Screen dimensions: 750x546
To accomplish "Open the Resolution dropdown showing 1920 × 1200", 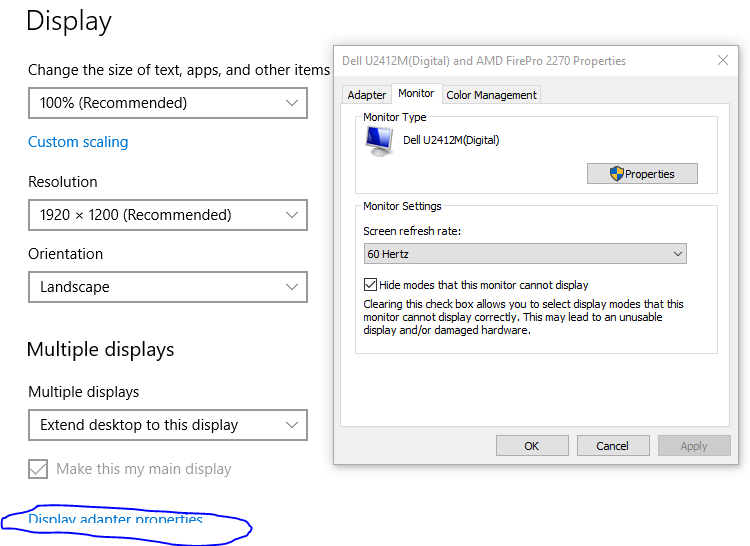I will pyautogui.click(x=167, y=215).
